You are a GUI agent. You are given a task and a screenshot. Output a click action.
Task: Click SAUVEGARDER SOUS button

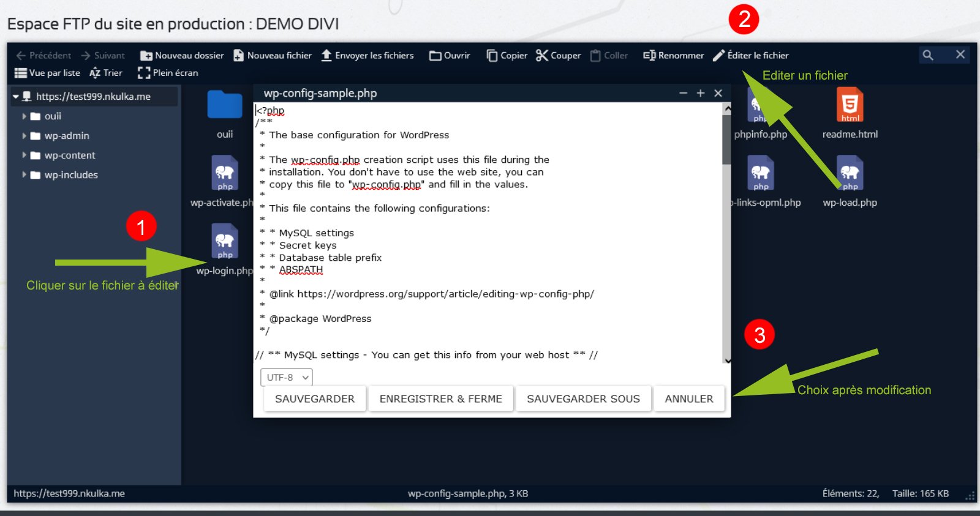coord(583,399)
